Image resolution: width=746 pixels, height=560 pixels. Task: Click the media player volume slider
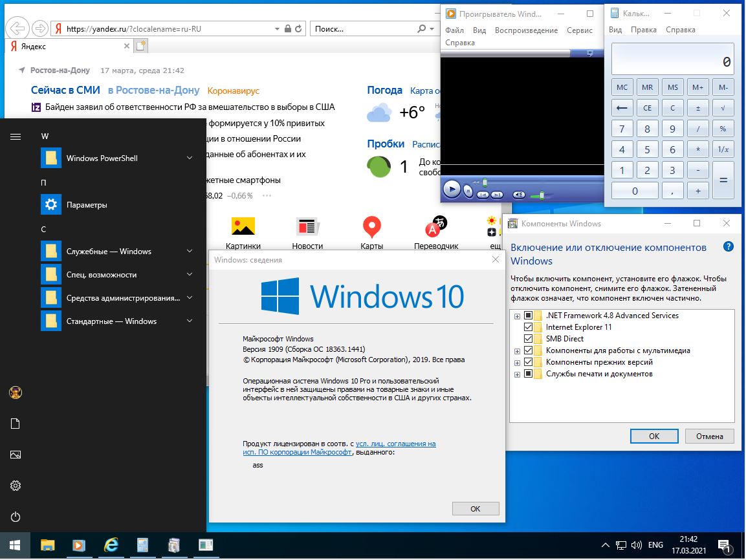click(x=542, y=195)
